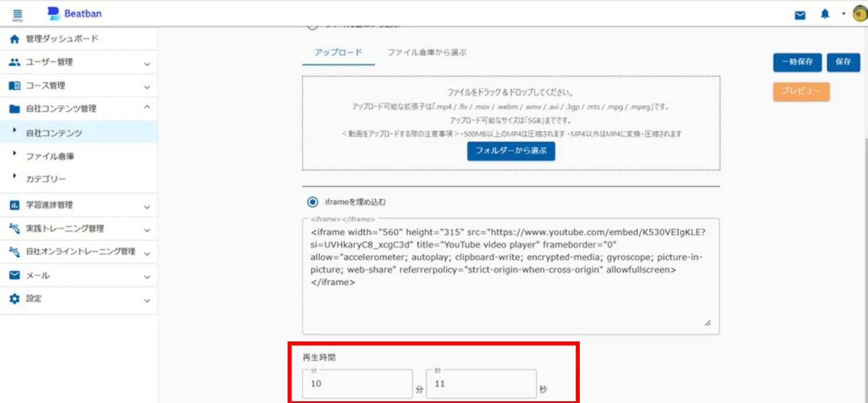Click the icon beside 自社オンライントレーニング管理
The image size is (868, 403).
point(15,252)
